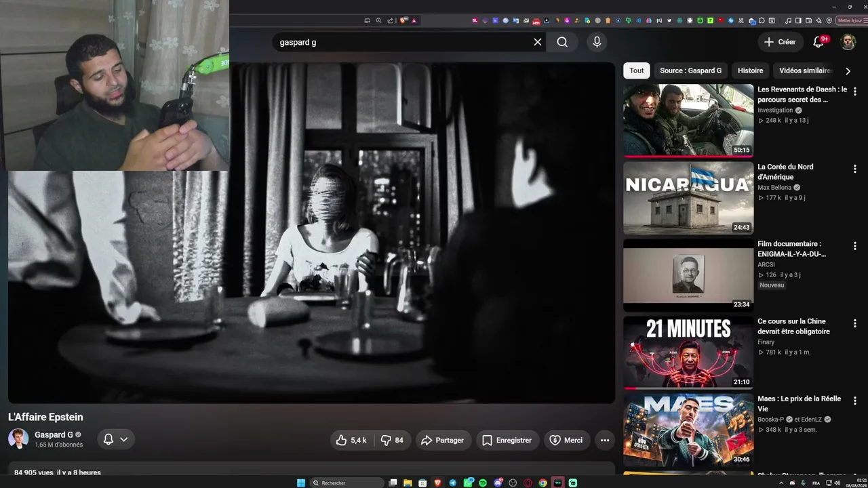
Task: Toggle the channel notification bell for Gaspard G
Action: (108, 439)
